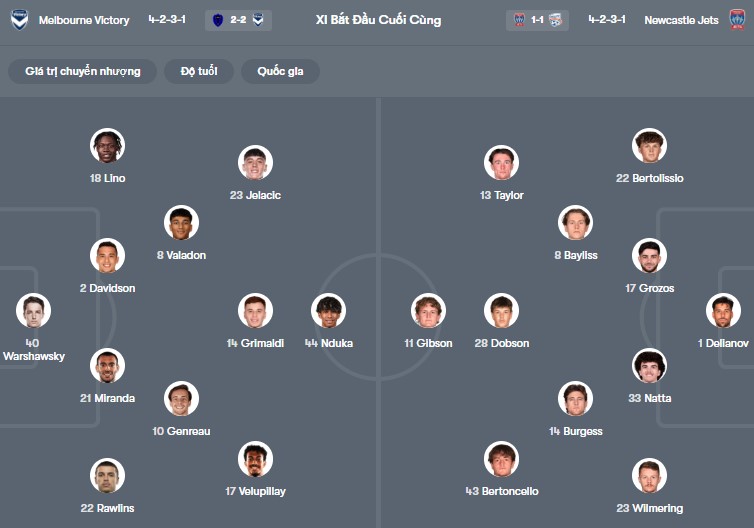Click the Melbourne Victory club crest
This screenshot has height=528, width=754.
coord(19,20)
